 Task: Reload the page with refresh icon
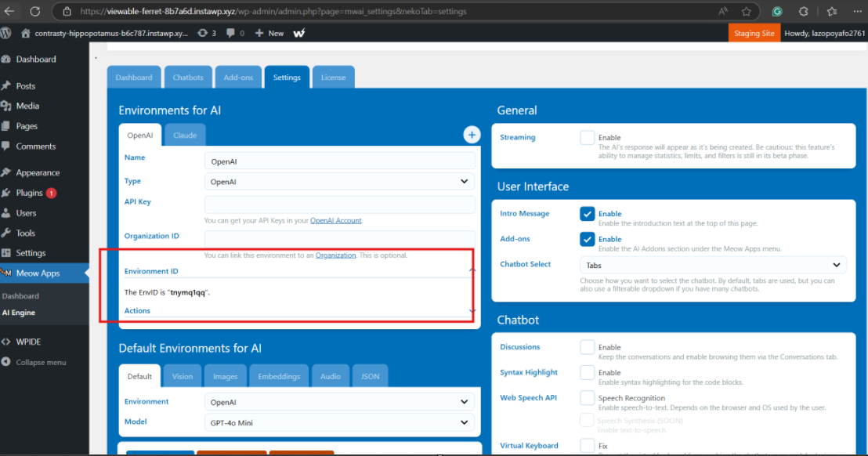(x=35, y=11)
